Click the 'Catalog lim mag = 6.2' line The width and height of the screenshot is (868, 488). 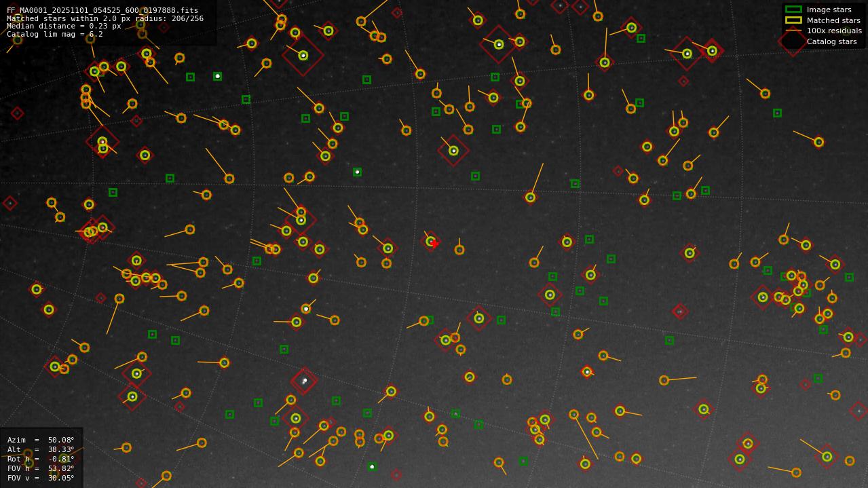point(55,35)
